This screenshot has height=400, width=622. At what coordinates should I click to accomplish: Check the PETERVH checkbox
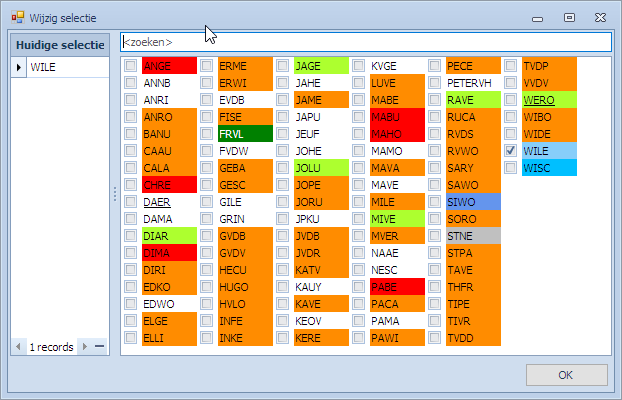[434, 83]
